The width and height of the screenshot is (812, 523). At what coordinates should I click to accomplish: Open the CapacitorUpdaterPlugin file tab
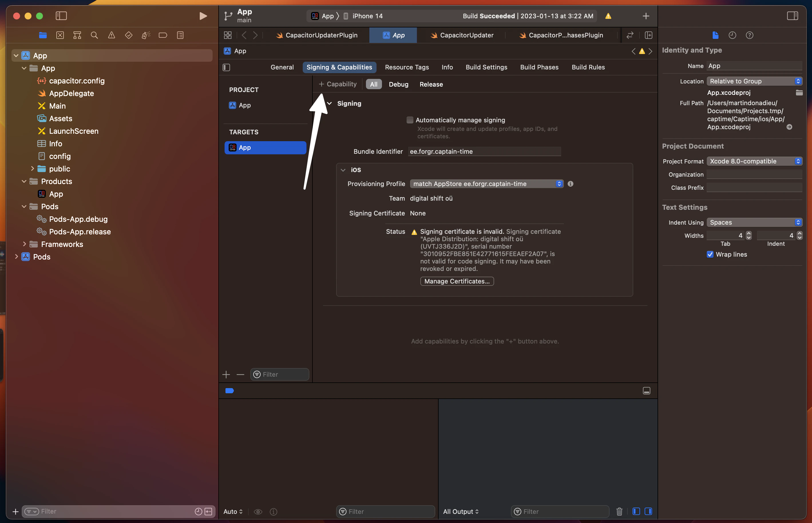click(320, 35)
